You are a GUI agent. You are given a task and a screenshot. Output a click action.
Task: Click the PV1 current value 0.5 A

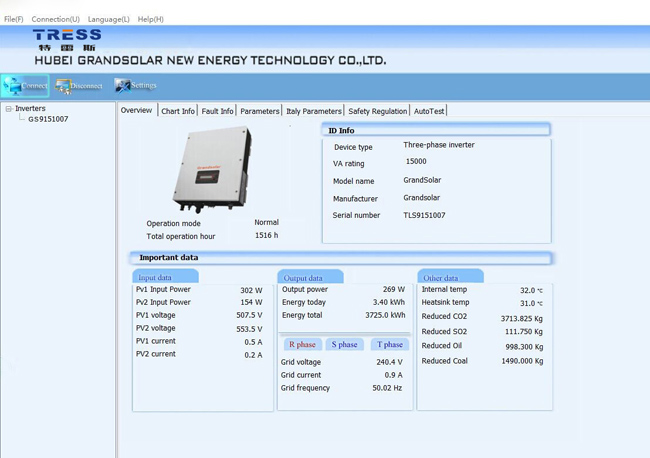(x=253, y=342)
